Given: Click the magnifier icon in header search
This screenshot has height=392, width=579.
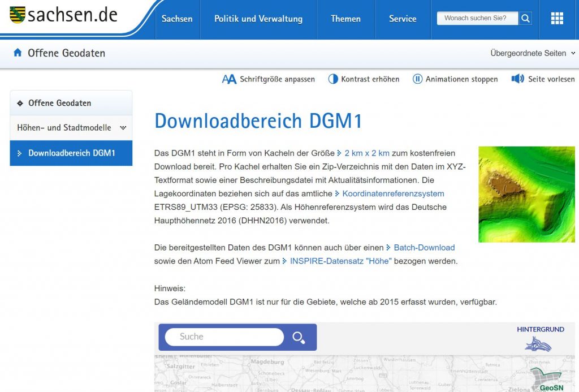Looking at the screenshot, I should point(526,19).
